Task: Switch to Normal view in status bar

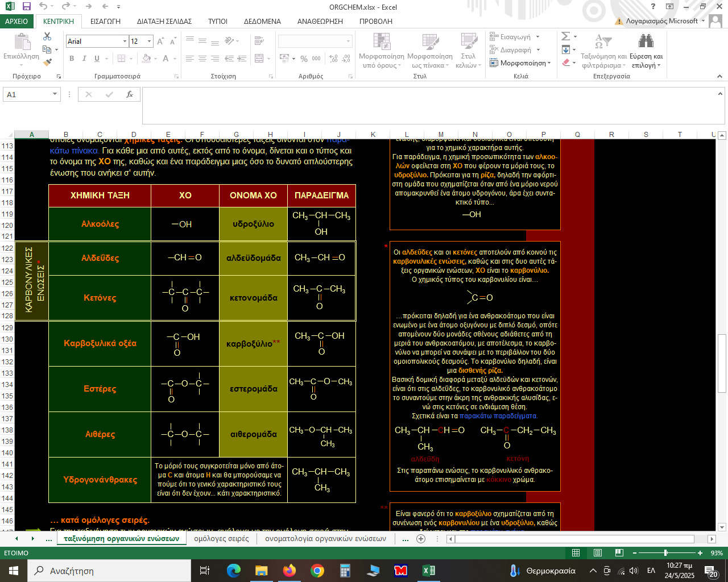Action: tap(576, 553)
